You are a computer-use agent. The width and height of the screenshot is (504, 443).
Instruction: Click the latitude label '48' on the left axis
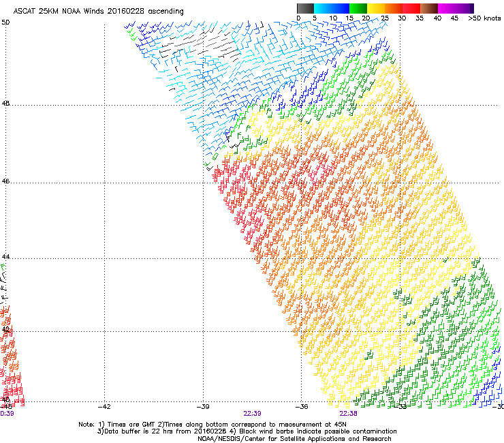tap(5, 104)
